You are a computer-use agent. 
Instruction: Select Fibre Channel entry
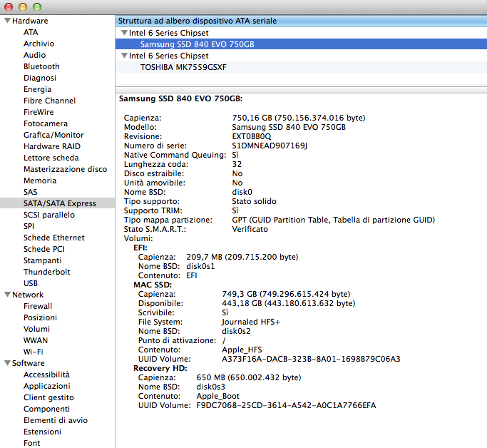tap(49, 101)
